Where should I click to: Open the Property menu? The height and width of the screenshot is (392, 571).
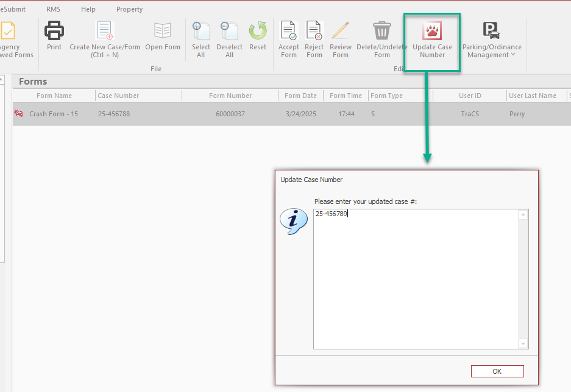[x=129, y=9]
